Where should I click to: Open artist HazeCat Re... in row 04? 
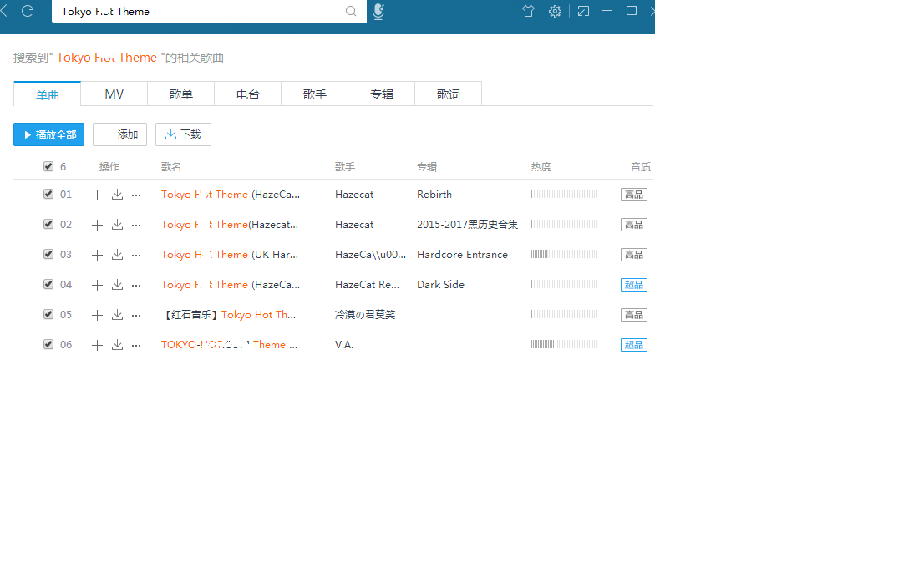367,285
